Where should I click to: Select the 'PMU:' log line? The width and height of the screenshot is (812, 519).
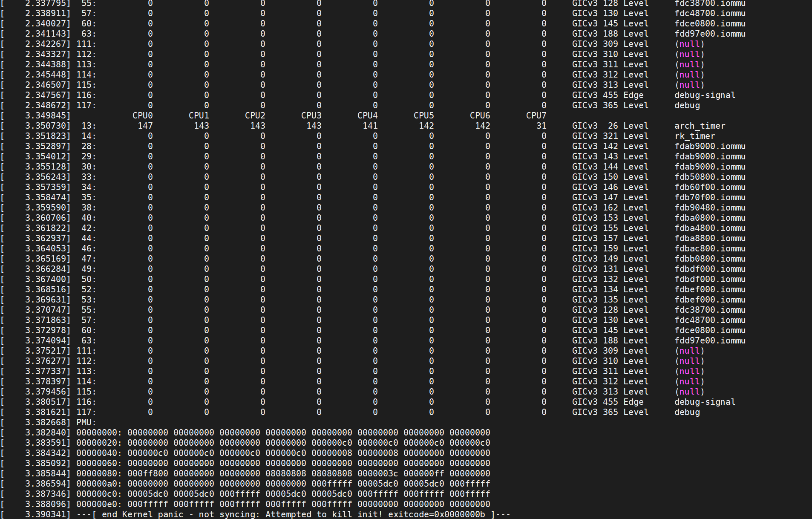pos(49,422)
